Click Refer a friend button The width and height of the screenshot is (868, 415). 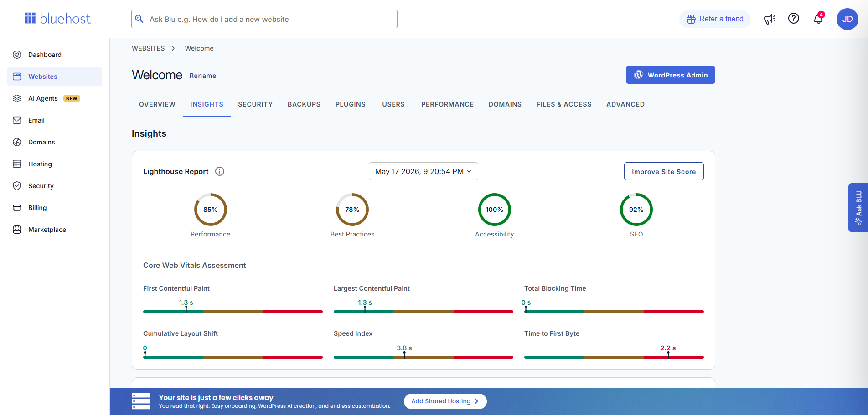pos(715,19)
